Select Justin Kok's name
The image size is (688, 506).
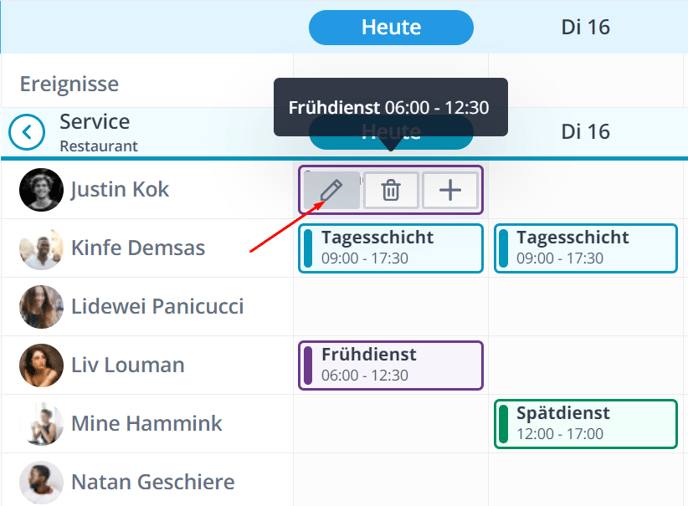120,190
